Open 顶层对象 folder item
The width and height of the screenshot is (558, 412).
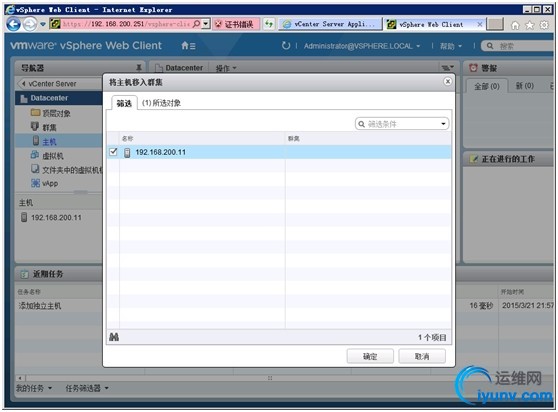pos(57,113)
